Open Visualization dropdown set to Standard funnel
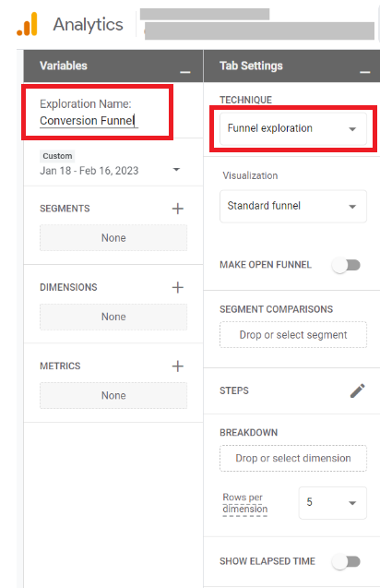Viewport: 380px width, 588px height. (x=293, y=206)
